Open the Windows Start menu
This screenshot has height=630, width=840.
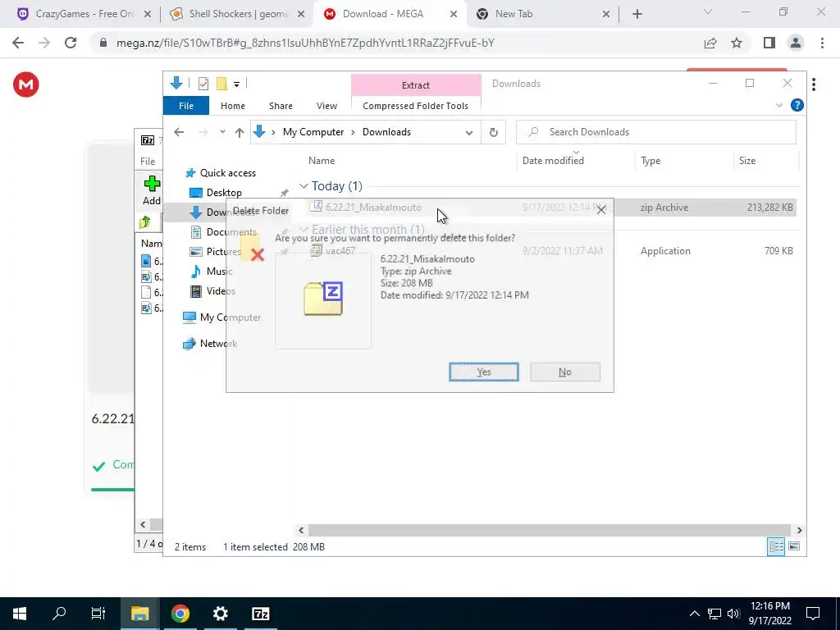coord(20,614)
